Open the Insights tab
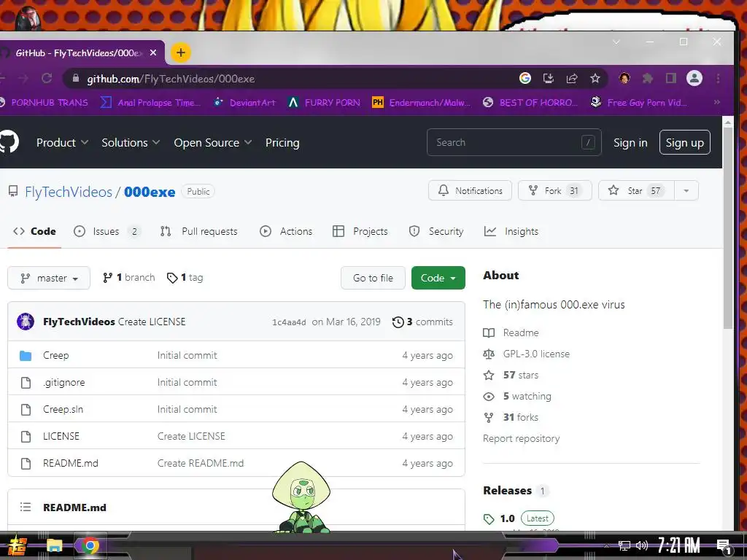The width and height of the screenshot is (747, 560). (511, 231)
